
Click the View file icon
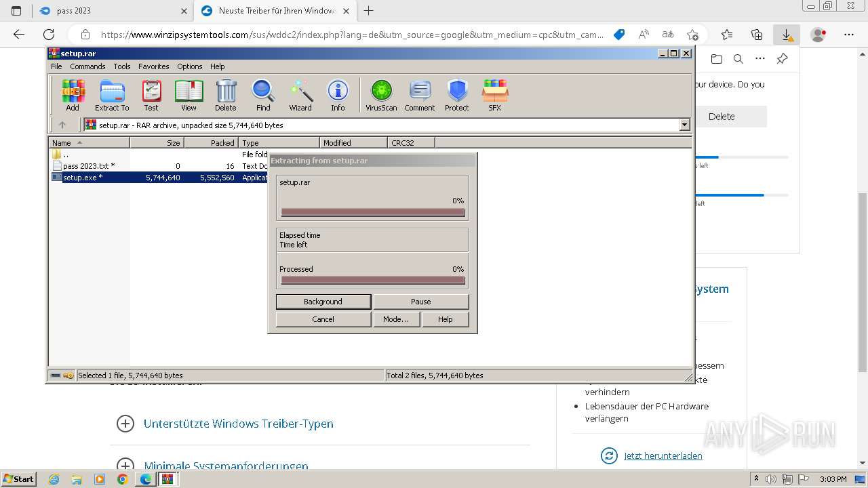pyautogui.click(x=189, y=95)
